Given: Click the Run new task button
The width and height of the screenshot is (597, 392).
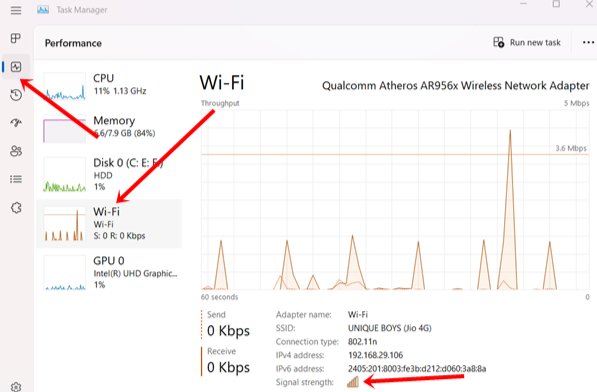Looking at the screenshot, I should (x=527, y=42).
